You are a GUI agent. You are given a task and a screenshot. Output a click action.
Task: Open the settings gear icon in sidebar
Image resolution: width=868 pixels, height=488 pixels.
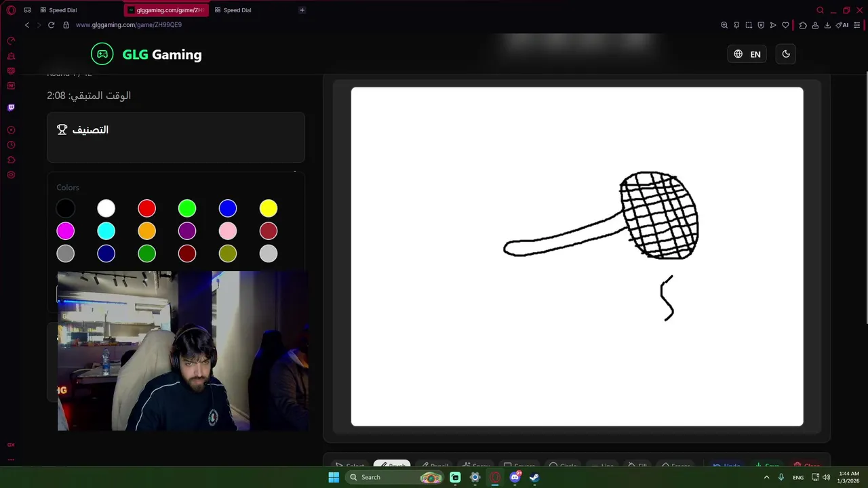(11, 175)
